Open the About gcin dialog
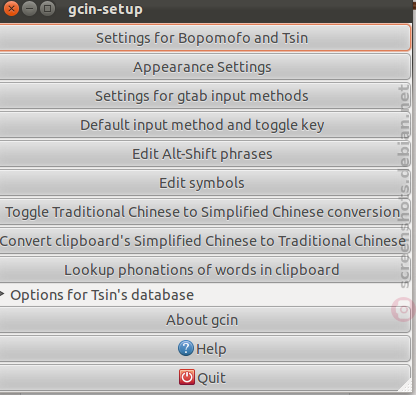Image resolution: width=416 pixels, height=395 pixels. tap(205, 320)
